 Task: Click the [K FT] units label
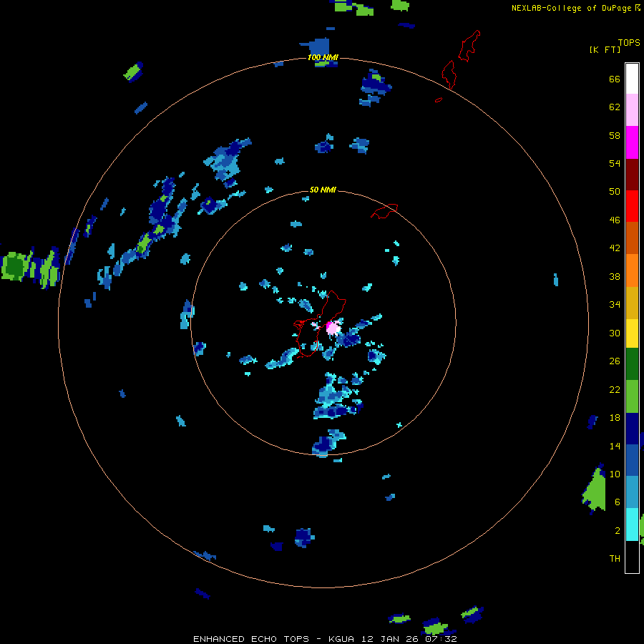(x=605, y=49)
